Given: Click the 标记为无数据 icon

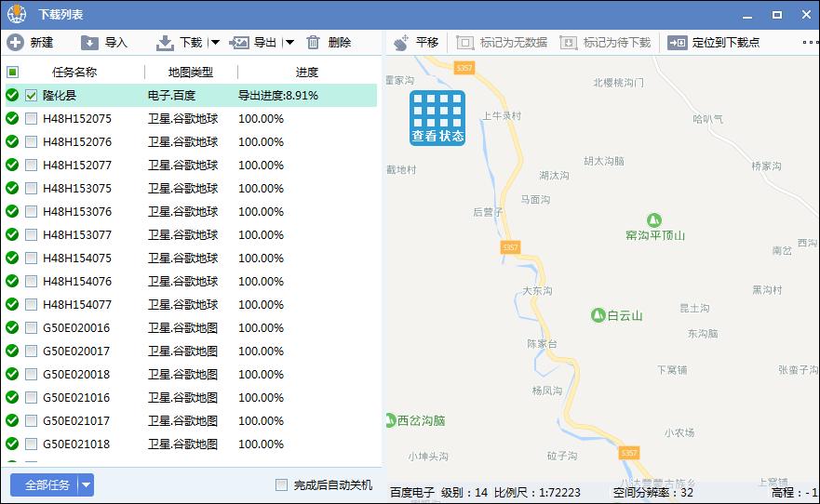Looking at the screenshot, I should (x=464, y=43).
